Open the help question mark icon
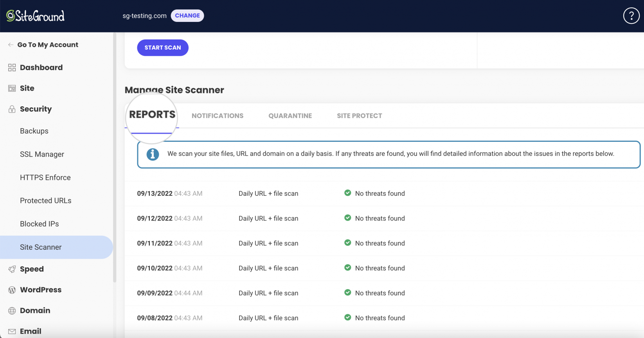The height and width of the screenshot is (338, 644). tap(631, 16)
